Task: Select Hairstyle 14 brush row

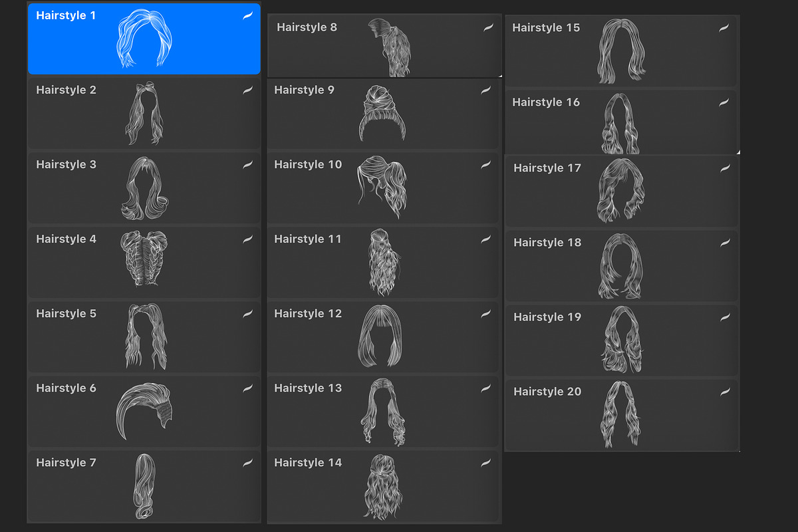Action: (383, 486)
